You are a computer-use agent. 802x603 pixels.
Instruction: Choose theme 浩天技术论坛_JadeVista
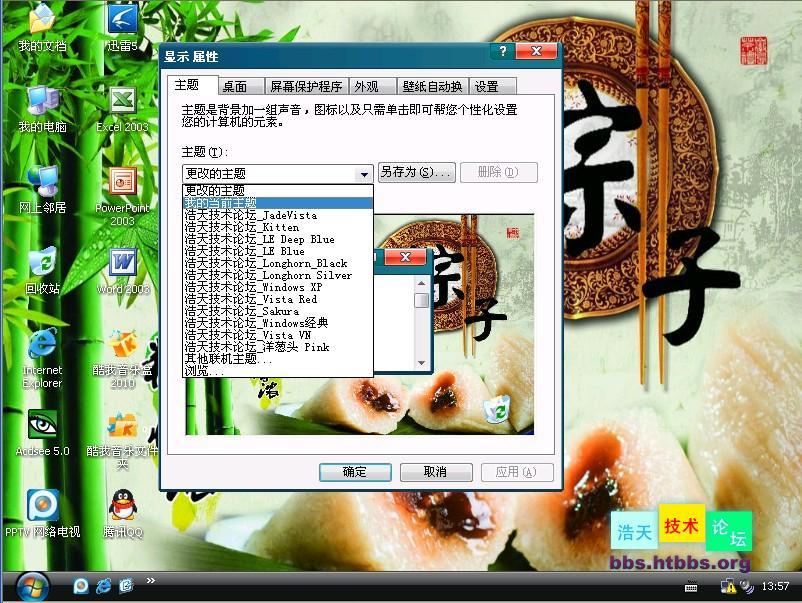coord(278,215)
